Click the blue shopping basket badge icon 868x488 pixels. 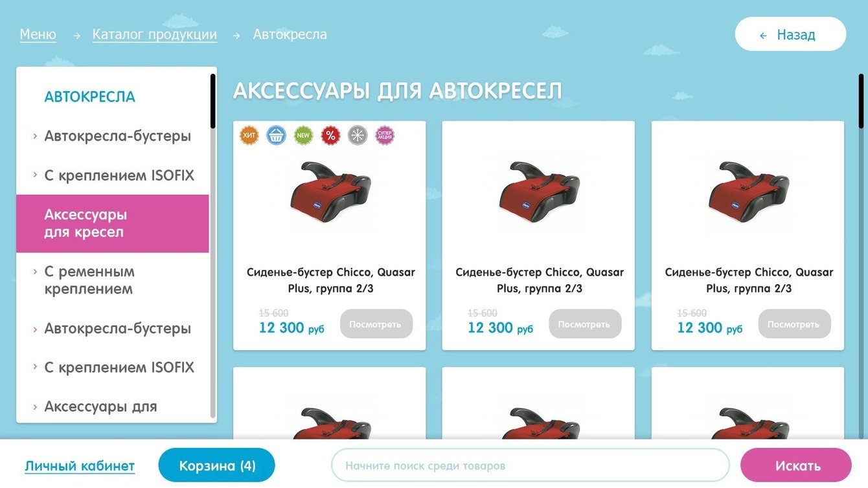click(x=277, y=135)
